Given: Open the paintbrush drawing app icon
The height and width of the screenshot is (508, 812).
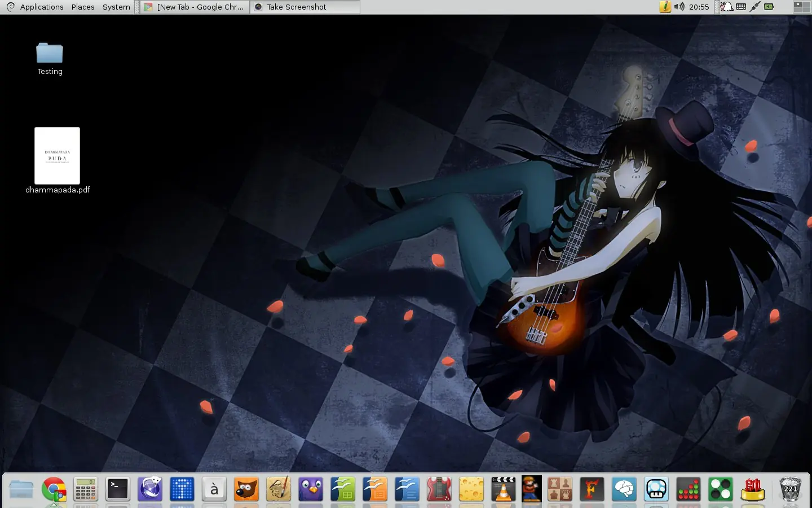Looking at the screenshot, I should [x=279, y=489].
